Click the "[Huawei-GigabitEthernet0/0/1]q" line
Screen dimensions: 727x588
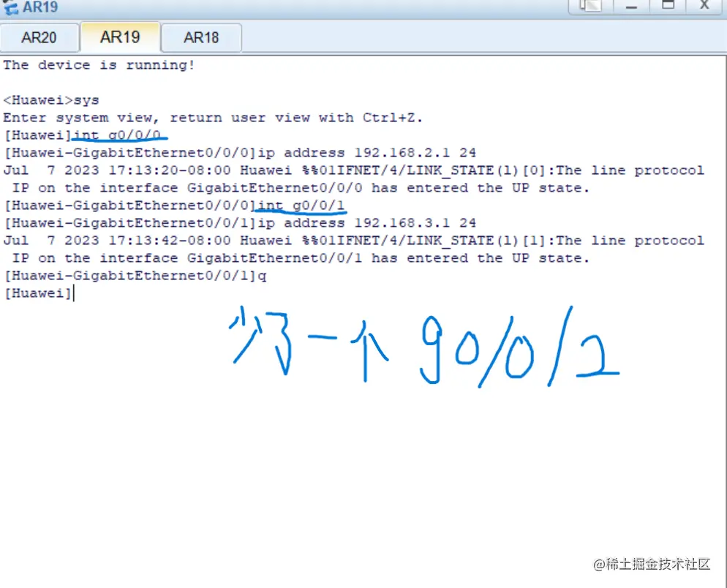[135, 276]
